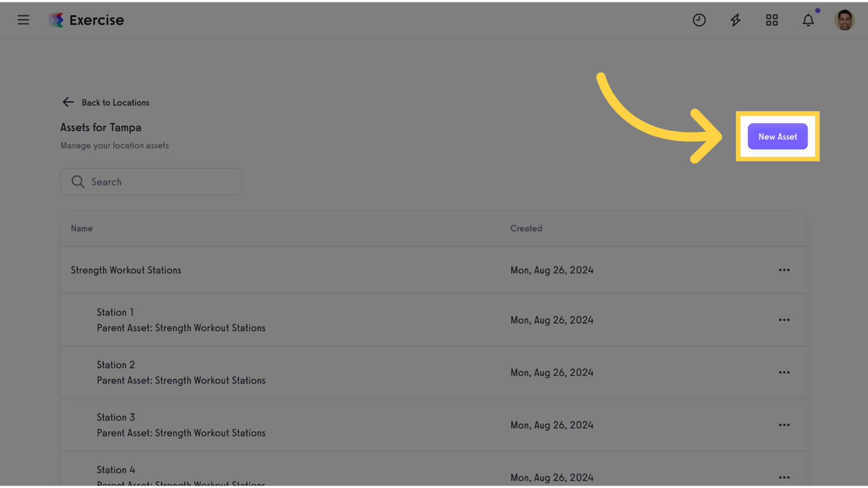This screenshot has height=488, width=868.
Task: Open the user profile avatar
Action: [x=844, y=20]
